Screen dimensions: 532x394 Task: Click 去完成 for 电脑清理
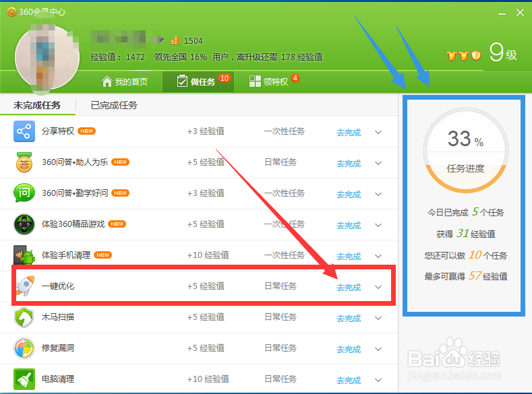(x=349, y=381)
